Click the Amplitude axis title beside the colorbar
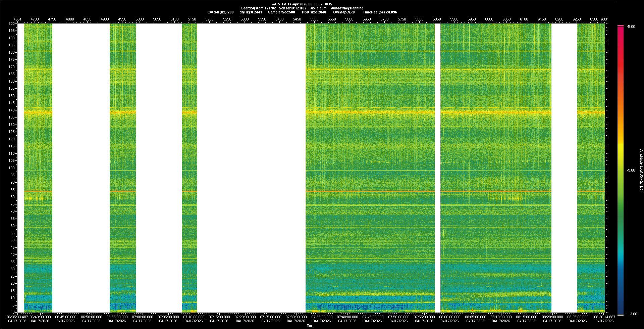Screen dimensions: 644x329 [641, 170]
